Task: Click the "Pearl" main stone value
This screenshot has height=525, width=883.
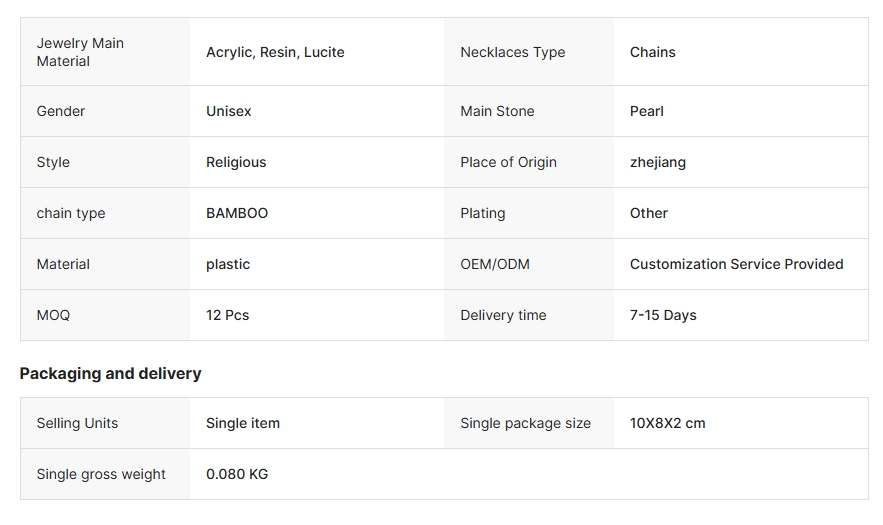Action: coord(646,111)
